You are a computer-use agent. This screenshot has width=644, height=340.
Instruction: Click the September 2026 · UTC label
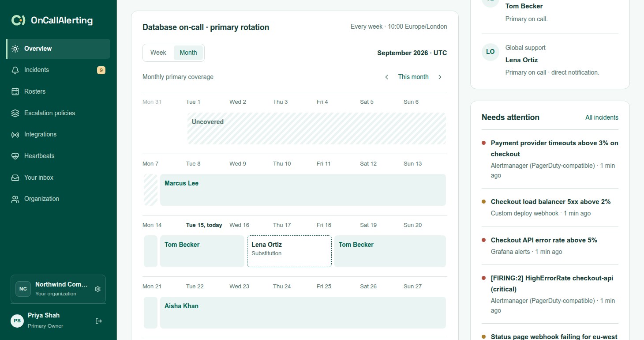point(412,53)
